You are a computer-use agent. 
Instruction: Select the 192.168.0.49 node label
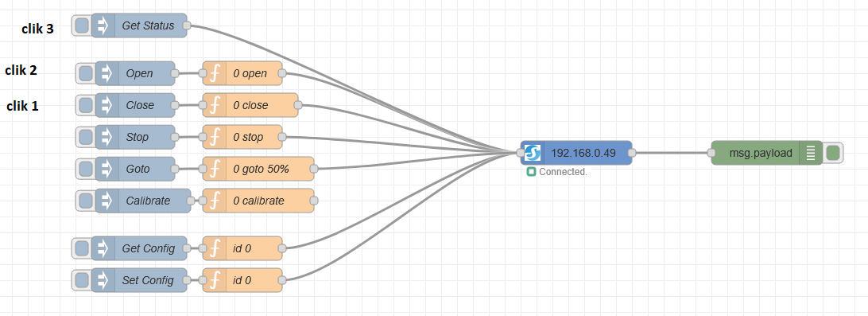click(583, 154)
